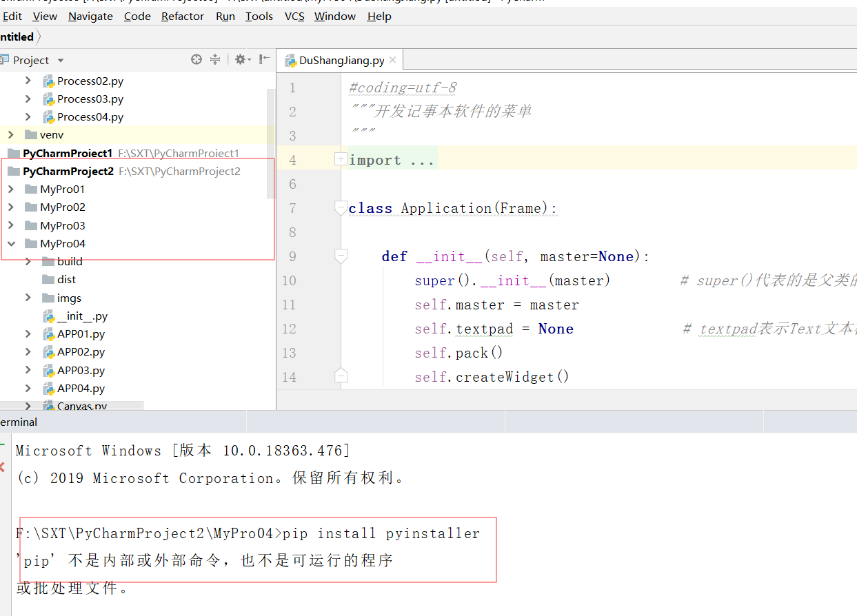
Task: Click the folder icon of build
Action: (x=48, y=261)
